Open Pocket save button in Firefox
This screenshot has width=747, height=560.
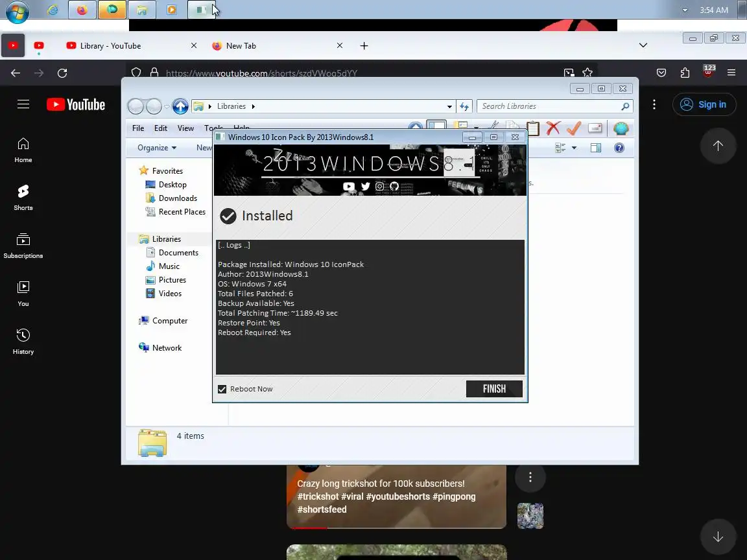click(x=661, y=73)
